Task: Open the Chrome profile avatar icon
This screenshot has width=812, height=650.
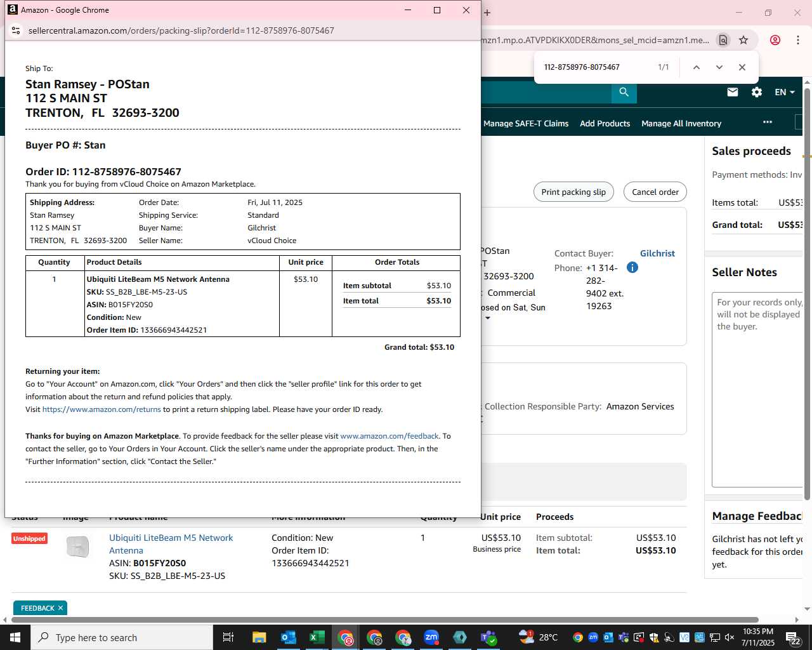Action: click(x=775, y=40)
